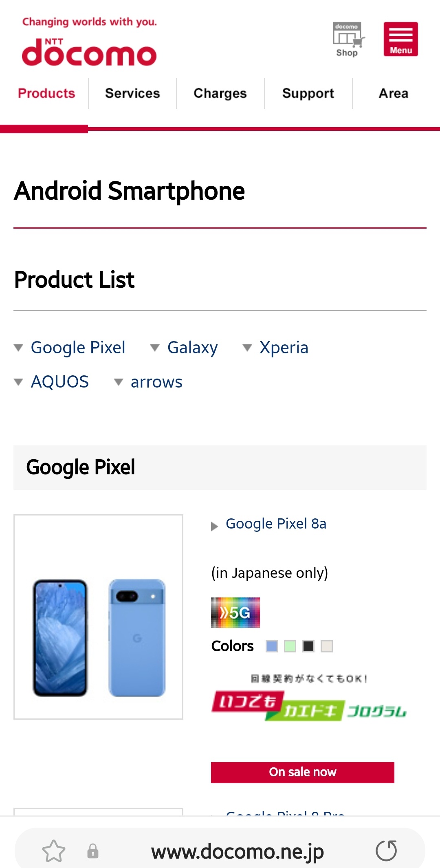Screen dimensions: 440x868
Task: Select the blue color swatch
Action: click(272, 646)
